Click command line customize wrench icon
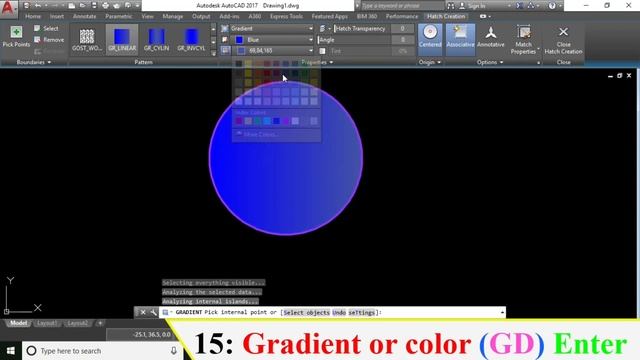The height and width of the screenshot is (360, 640). (153, 312)
